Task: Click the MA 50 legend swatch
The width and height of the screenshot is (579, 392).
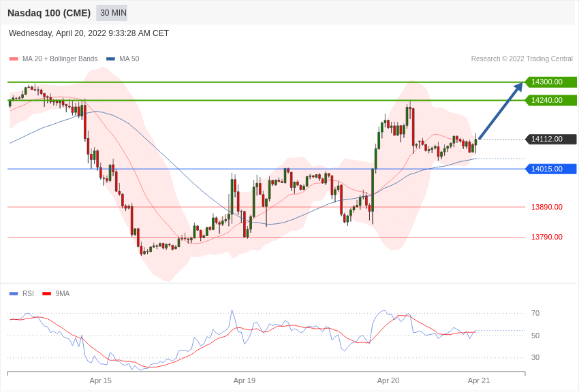Action: [x=110, y=59]
